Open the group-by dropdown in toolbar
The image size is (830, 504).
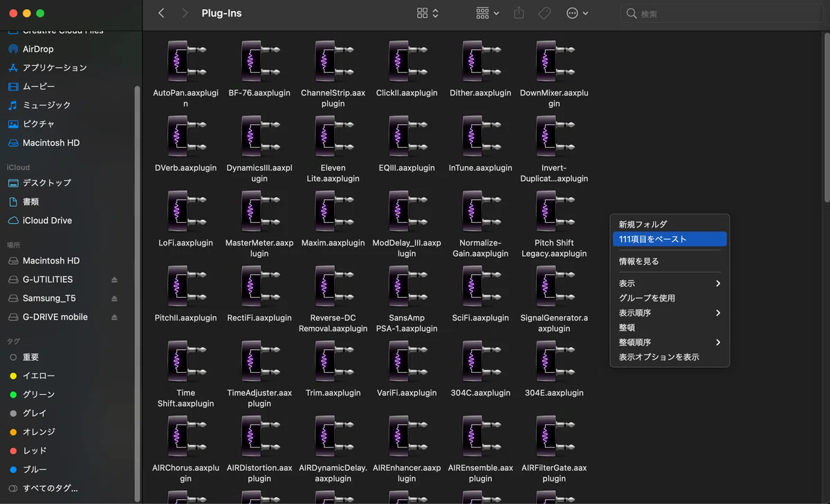point(488,13)
